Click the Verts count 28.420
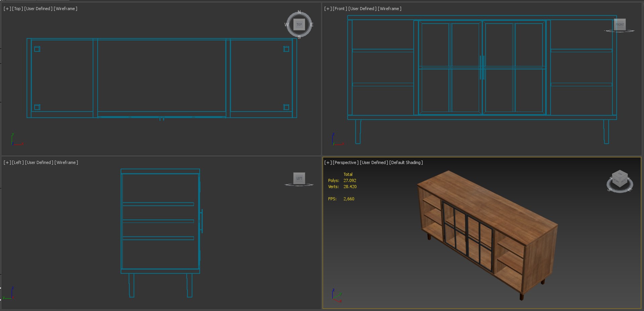644x311 pixels. coord(350,187)
